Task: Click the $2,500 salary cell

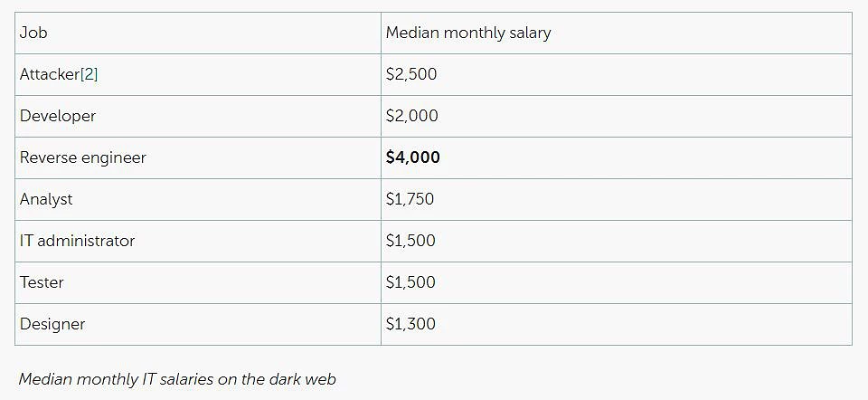Action: 616,75
